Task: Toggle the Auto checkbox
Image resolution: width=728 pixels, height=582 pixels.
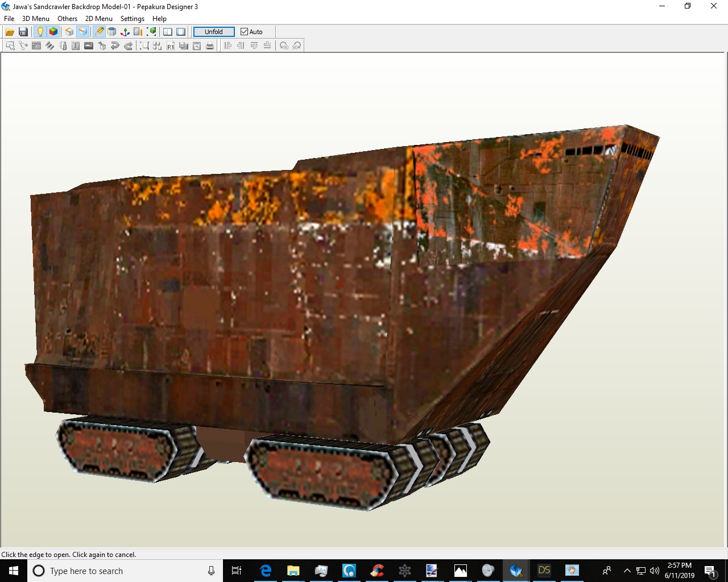Action: (251, 32)
